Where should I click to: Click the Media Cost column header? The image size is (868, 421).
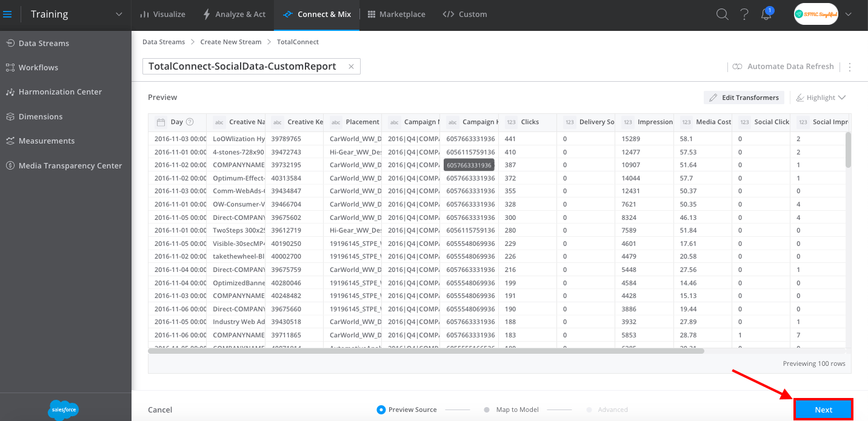click(703, 122)
